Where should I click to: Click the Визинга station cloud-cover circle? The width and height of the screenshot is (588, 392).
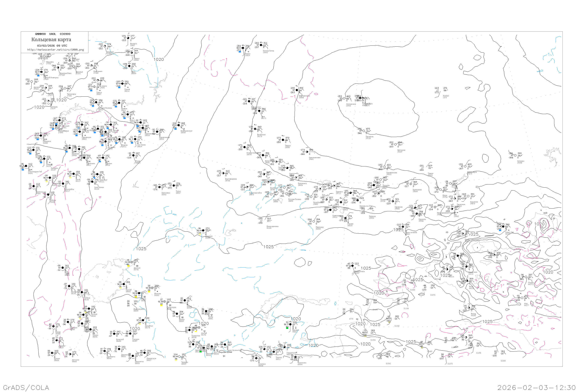(128, 38)
